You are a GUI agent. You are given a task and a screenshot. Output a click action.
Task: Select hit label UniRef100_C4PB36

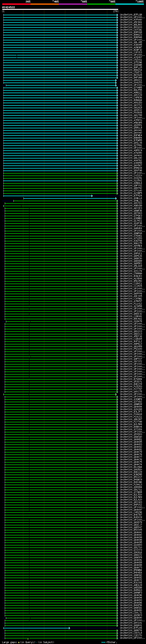[x=131, y=98]
